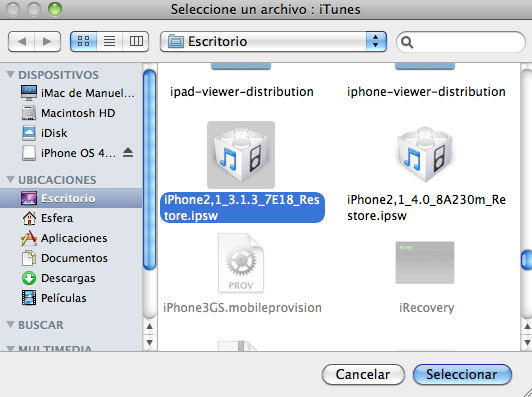Open Descargas in sidebar
The width and height of the screenshot is (532, 397).
pos(71,278)
